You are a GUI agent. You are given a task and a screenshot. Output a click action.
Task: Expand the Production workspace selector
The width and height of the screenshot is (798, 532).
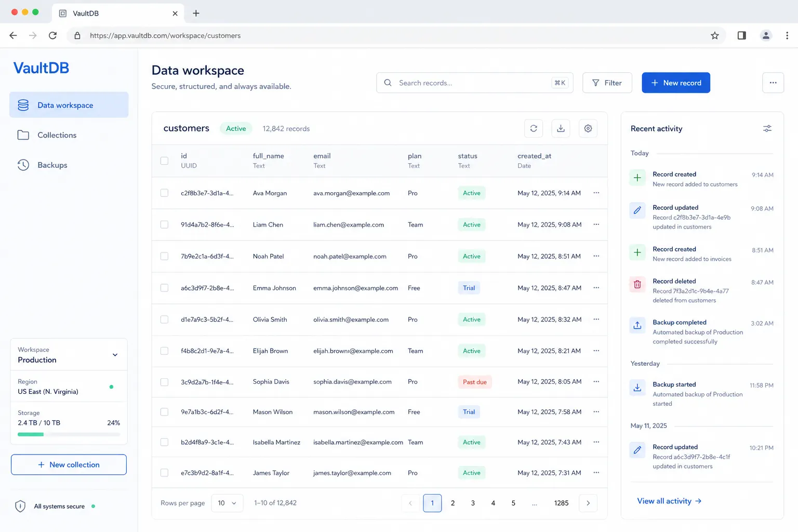point(69,355)
